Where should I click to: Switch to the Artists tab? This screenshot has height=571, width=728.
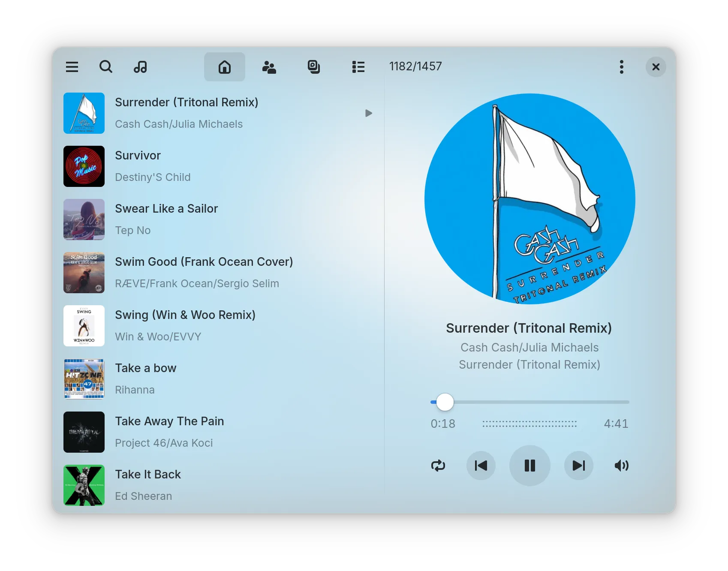tap(269, 67)
